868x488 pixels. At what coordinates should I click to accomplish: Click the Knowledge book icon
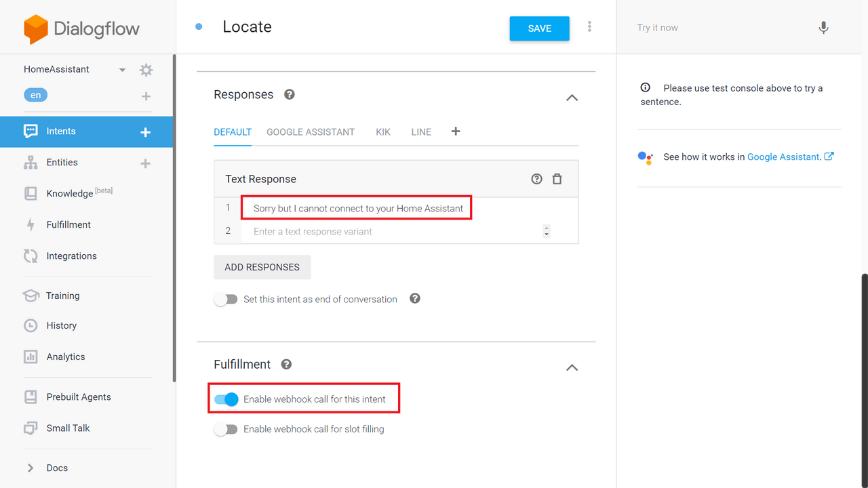point(31,194)
